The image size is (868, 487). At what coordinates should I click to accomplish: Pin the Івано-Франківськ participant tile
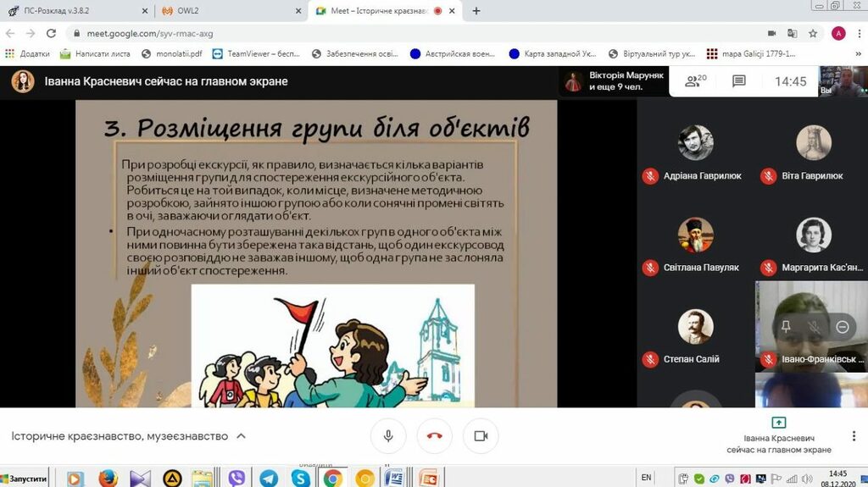pos(786,326)
